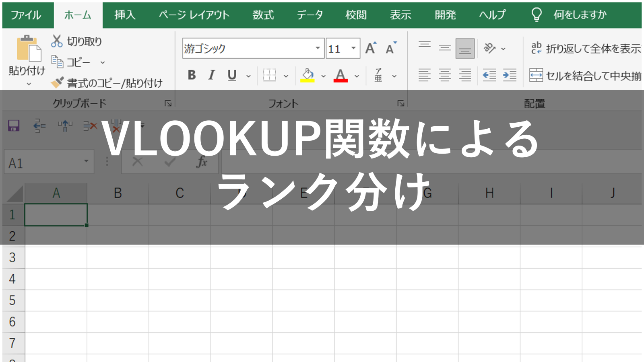Click the merge and center icon
This screenshot has width=644, height=362.
coord(536,75)
